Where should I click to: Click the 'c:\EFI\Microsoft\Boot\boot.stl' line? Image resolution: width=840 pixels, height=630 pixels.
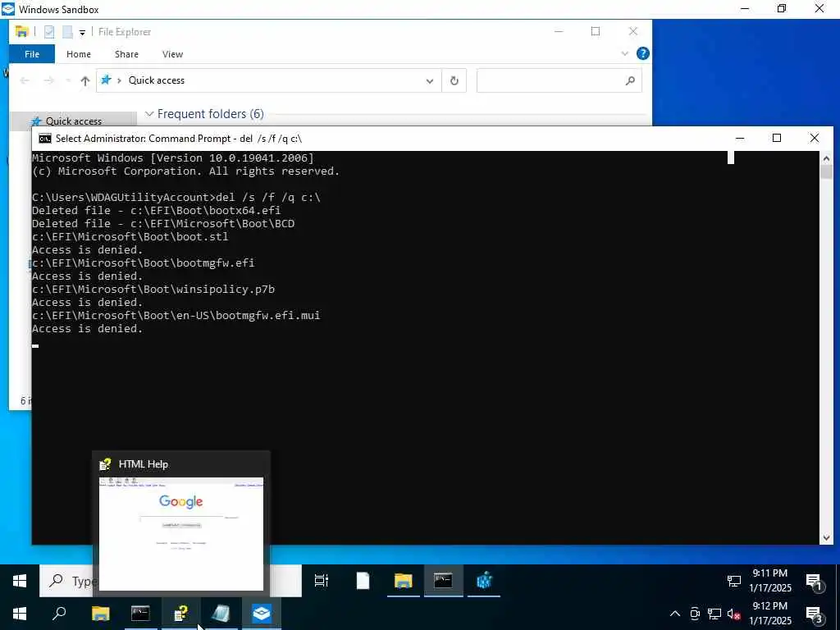click(130, 237)
